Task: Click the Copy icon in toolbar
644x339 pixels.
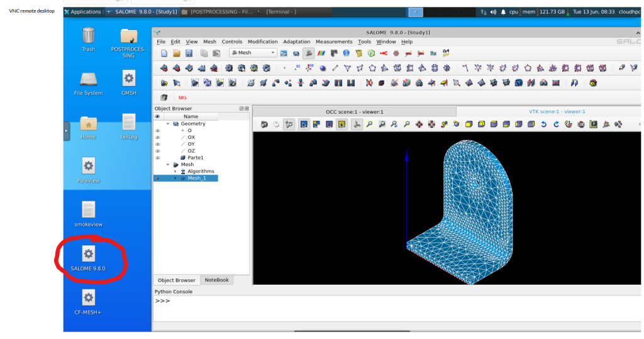Action: point(204,53)
